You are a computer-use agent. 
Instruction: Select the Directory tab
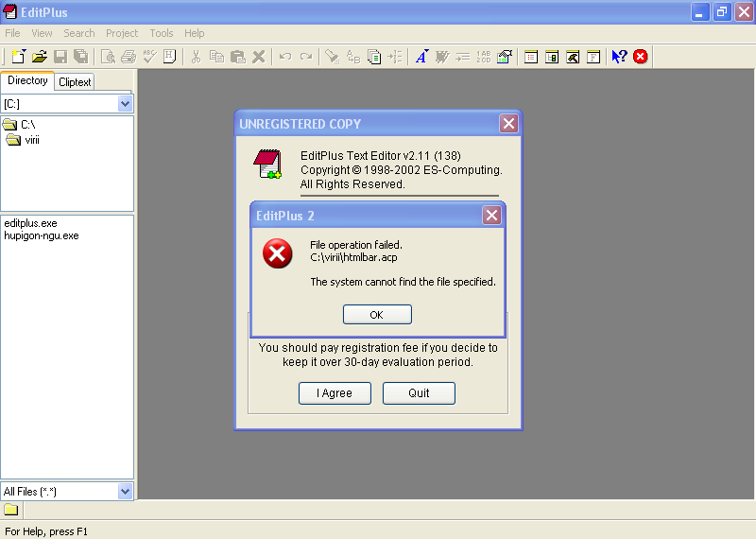[x=27, y=80]
